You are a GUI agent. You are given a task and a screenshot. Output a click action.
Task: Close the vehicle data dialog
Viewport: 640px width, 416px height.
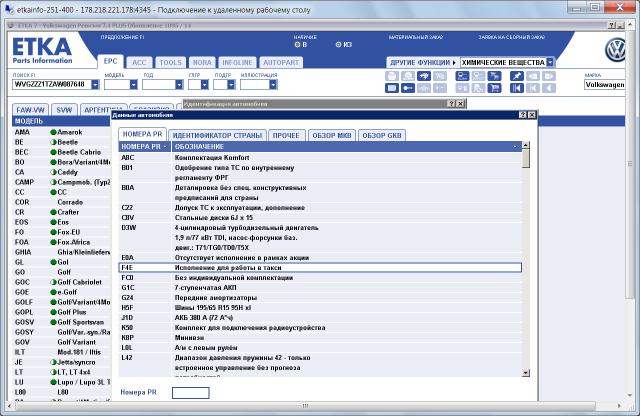coord(532,115)
